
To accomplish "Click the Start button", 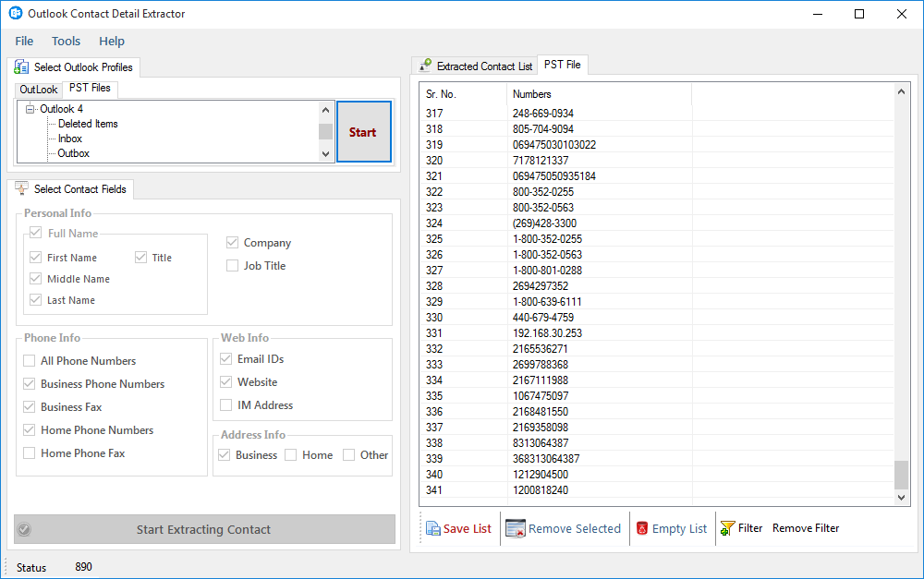I will [x=363, y=132].
